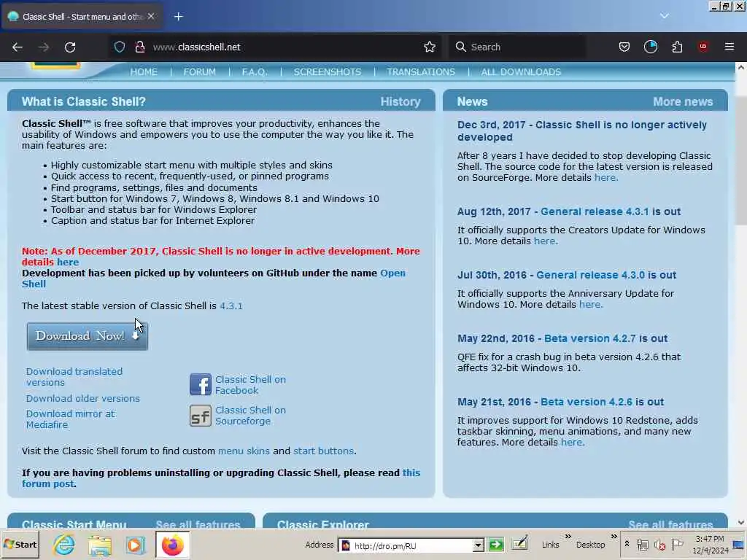List all tabs dropdown arrow
747x560 pixels.
(665, 16)
